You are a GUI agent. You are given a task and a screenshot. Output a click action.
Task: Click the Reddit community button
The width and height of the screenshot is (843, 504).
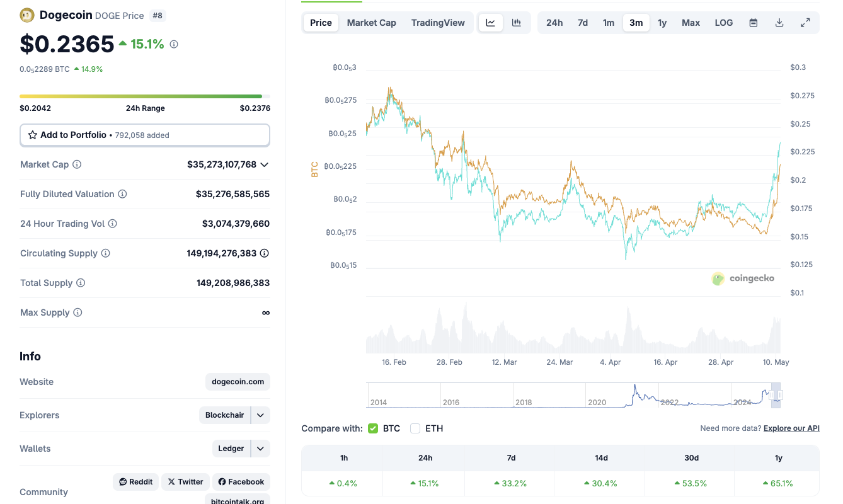click(136, 482)
